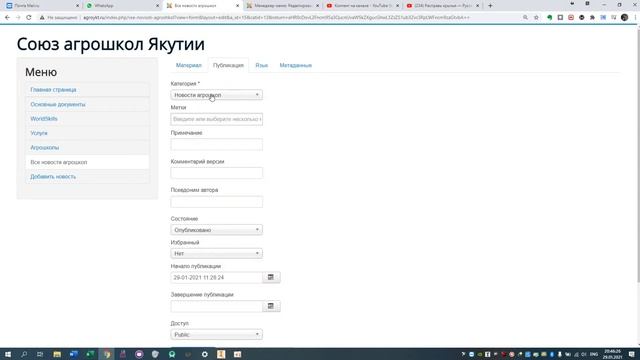Viewport: 640px width, 360px height.
Task: Reload the current page
Action: point(29,18)
